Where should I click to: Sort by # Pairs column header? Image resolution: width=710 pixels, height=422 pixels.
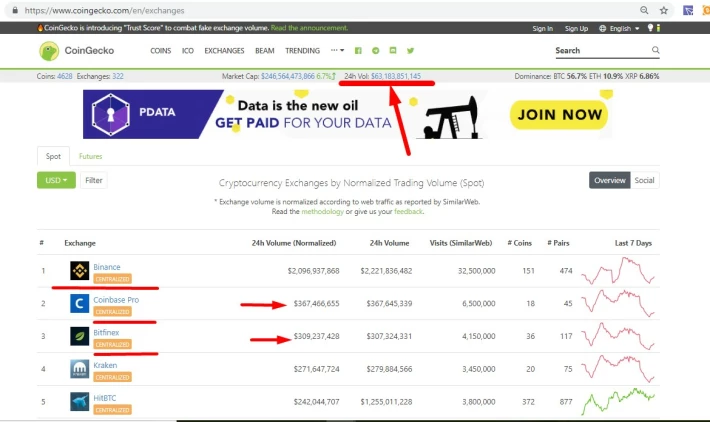coord(558,243)
